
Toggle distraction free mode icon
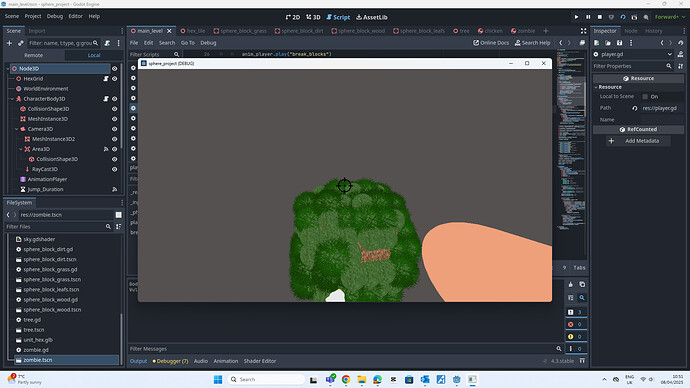pos(583,31)
